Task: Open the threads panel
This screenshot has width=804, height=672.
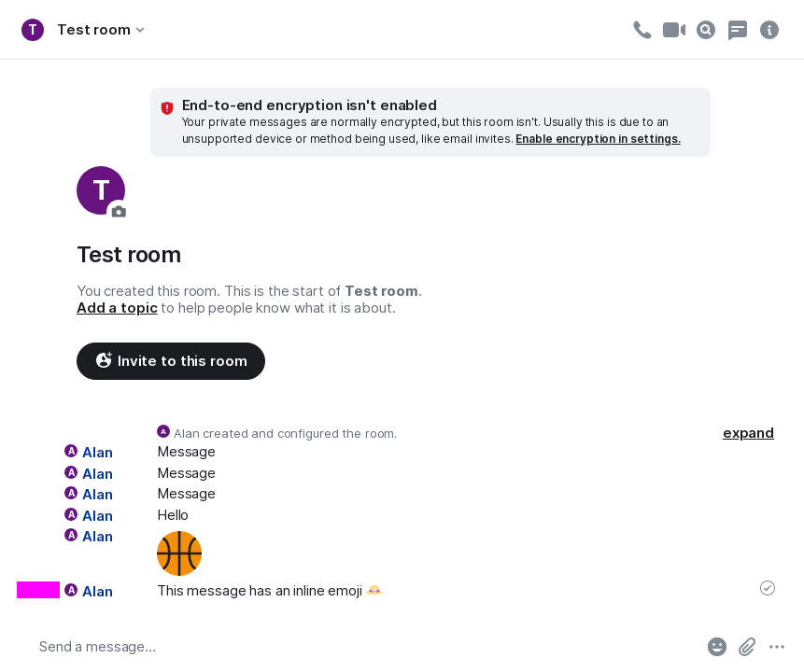Action: click(738, 30)
